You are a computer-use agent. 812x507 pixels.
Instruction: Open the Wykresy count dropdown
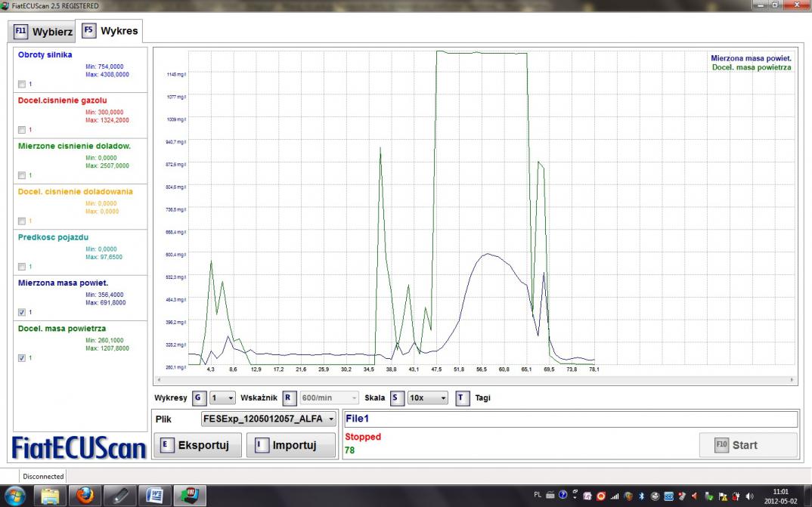(223, 398)
